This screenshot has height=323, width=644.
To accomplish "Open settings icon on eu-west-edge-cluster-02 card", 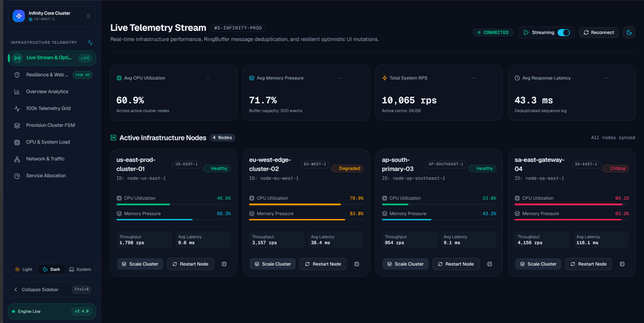I will pos(357,264).
